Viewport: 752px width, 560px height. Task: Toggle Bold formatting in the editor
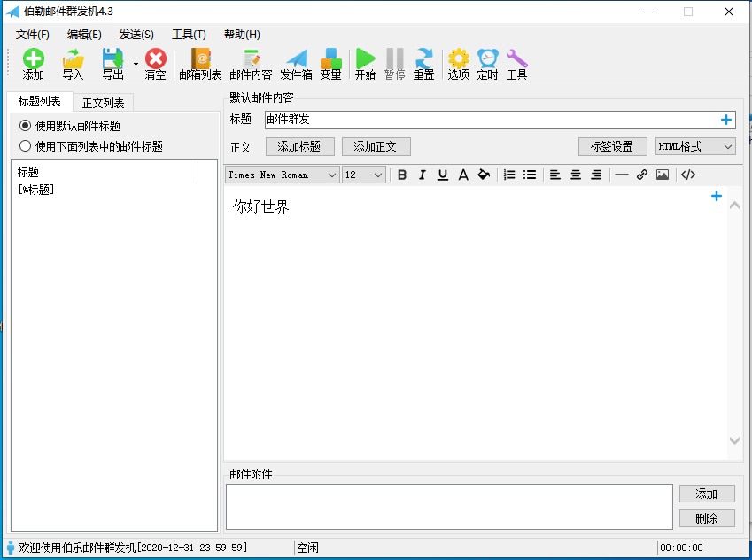tap(402, 175)
